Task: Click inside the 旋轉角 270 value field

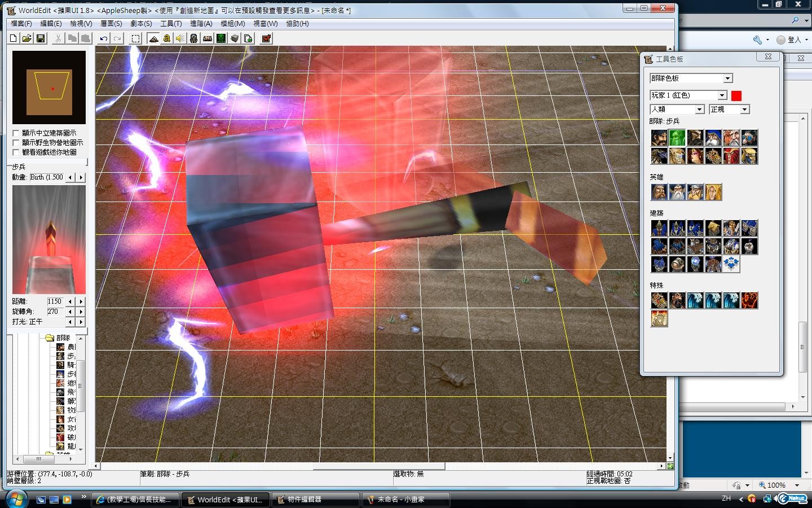Action: click(55, 312)
